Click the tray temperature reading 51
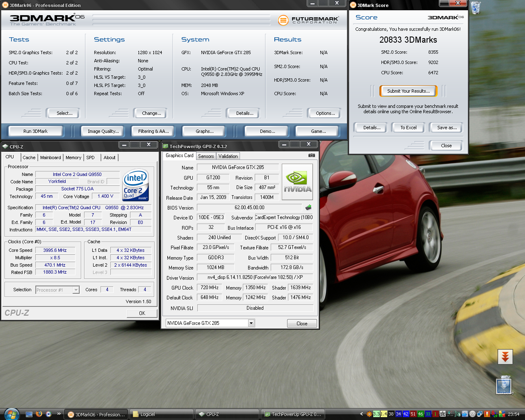This screenshot has width=525, height=420. point(413,414)
